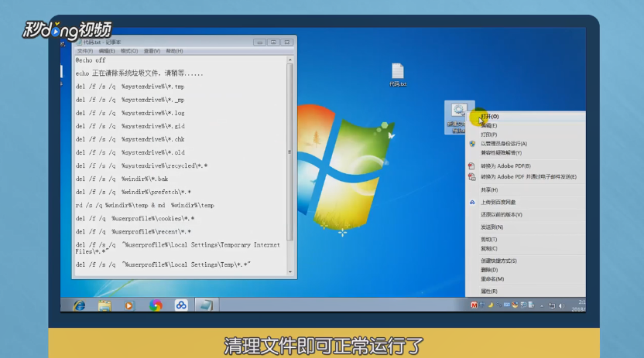The image size is (644, 358).
Task: Open Internet Explorer from the taskbar
Action: [x=79, y=305]
